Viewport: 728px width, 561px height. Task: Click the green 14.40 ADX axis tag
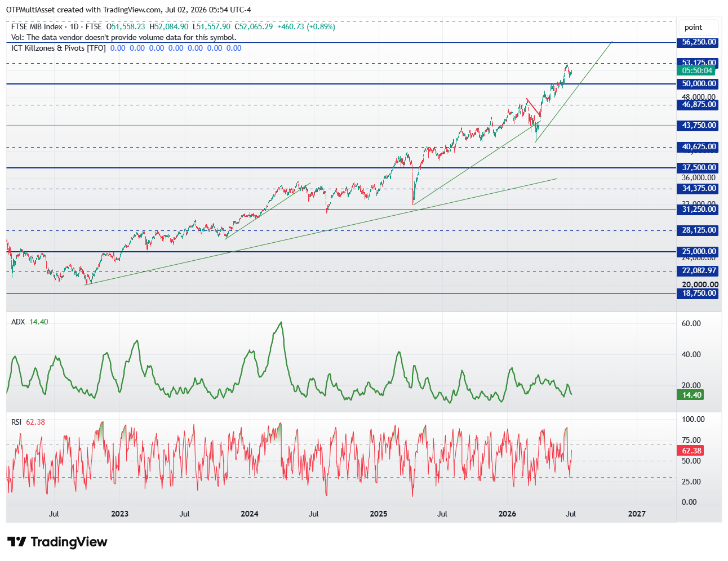[691, 395]
